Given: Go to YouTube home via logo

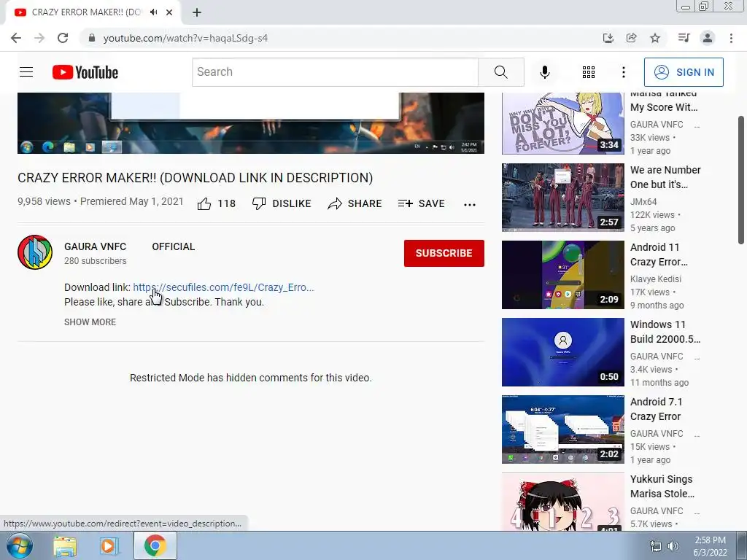Looking at the screenshot, I should 85,72.
